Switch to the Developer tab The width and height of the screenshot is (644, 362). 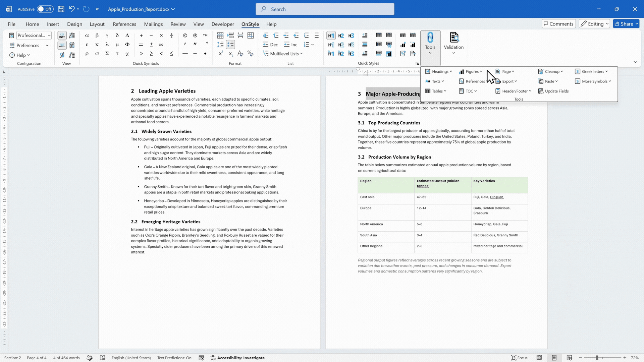223,24
